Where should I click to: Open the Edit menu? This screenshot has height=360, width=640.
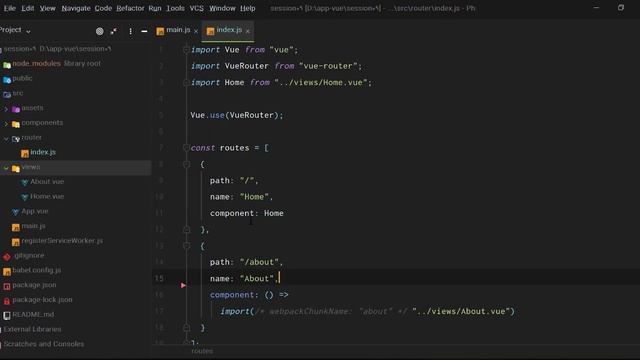point(27,8)
